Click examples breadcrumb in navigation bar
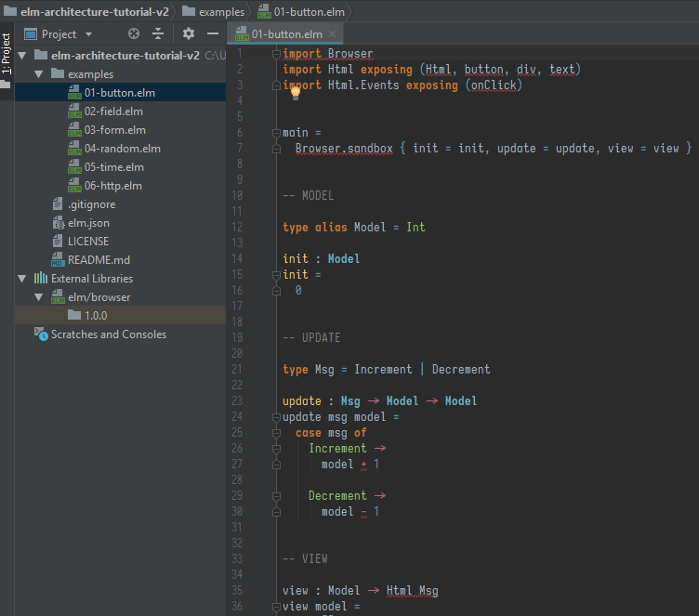 (214, 11)
